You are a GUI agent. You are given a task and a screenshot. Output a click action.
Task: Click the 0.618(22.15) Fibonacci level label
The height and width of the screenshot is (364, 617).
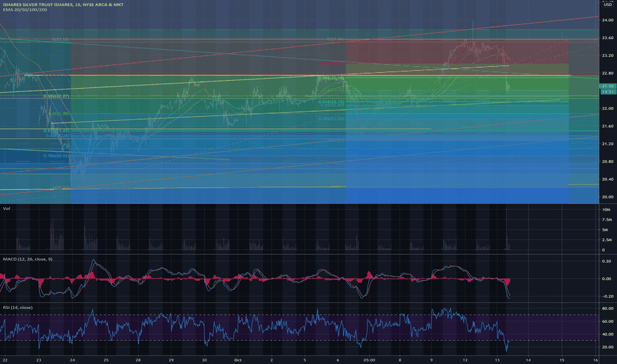(331, 102)
